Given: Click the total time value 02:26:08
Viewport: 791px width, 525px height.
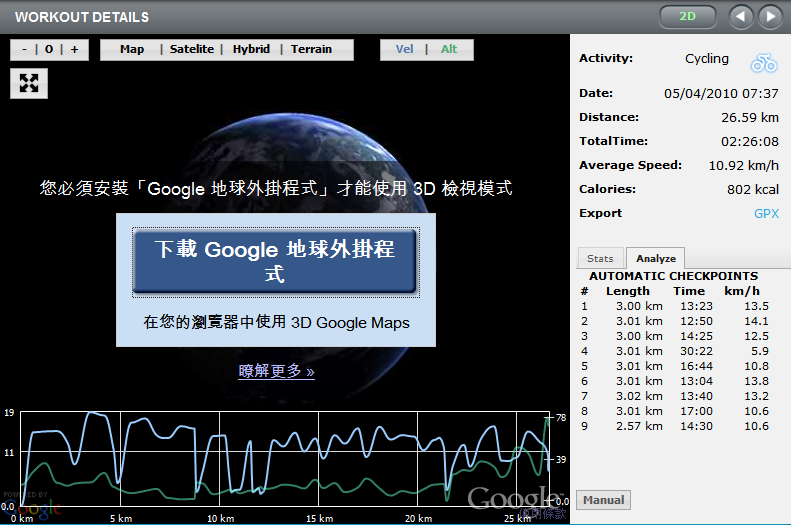Looking at the screenshot, I should [x=750, y=141].
